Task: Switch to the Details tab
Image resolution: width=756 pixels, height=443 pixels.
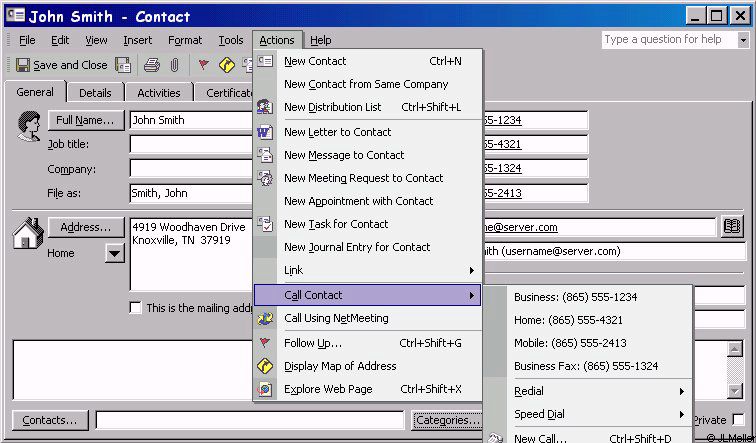Action: coord(95,93)
